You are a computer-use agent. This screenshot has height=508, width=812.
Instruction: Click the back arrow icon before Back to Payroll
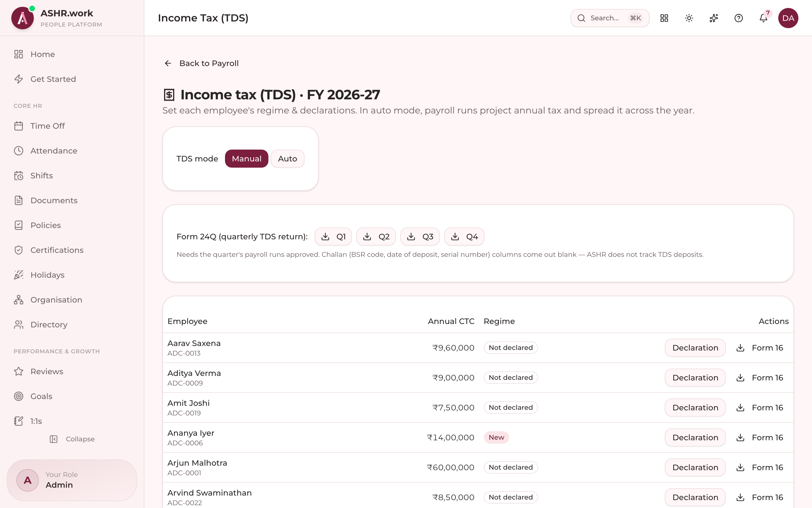tap(168, 63)
